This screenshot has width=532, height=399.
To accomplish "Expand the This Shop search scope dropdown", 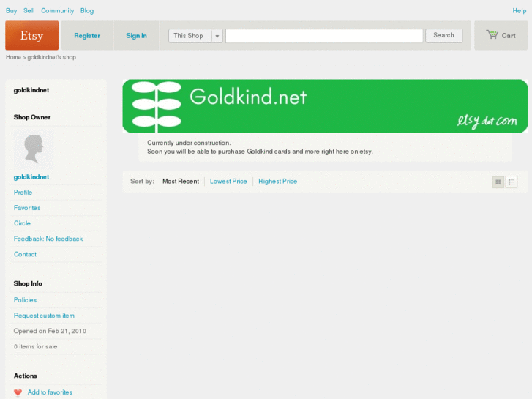I will click(x=195, y=36).
